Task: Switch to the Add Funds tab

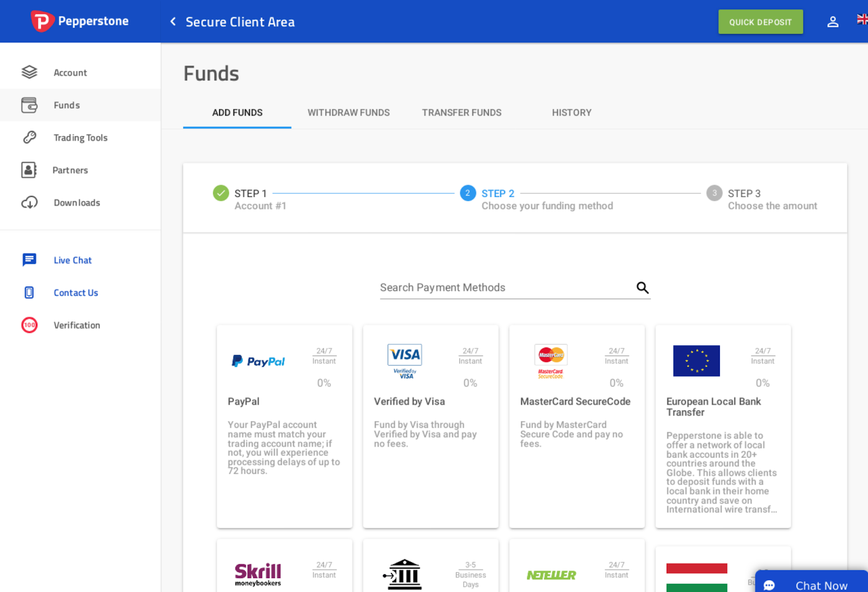Action: tap(237, 113)
